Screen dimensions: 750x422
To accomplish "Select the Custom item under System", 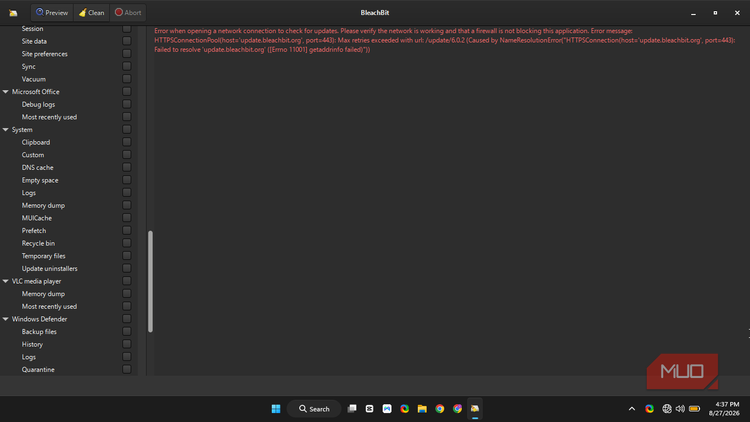I will point(33,155).
